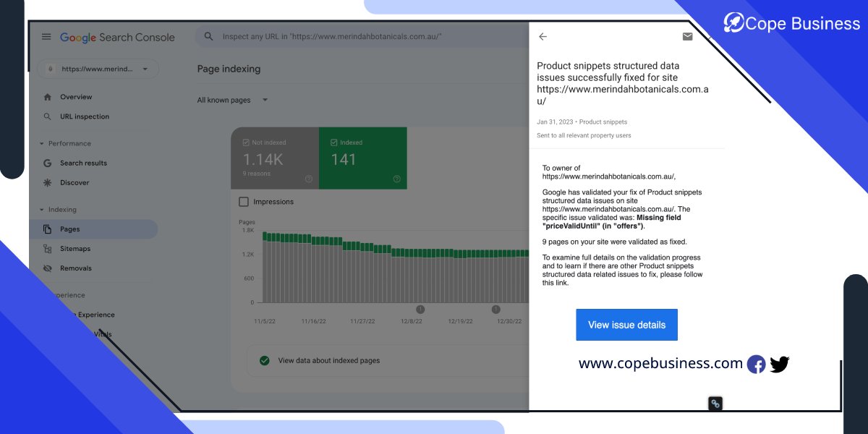Go to Overview in sidebar
868x434 pixels.
pos(76,97)
